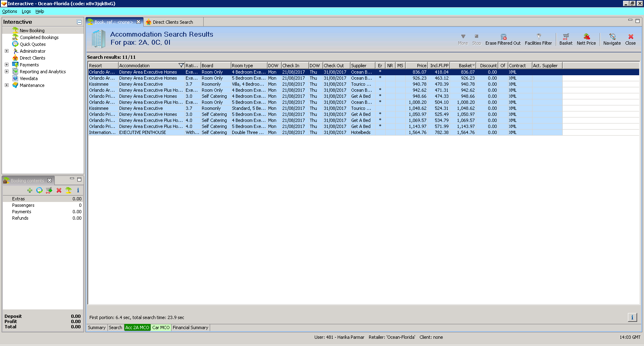Select Direct Clients in the tree
Viewport: 644px width, 346px height.
point(32,58)
